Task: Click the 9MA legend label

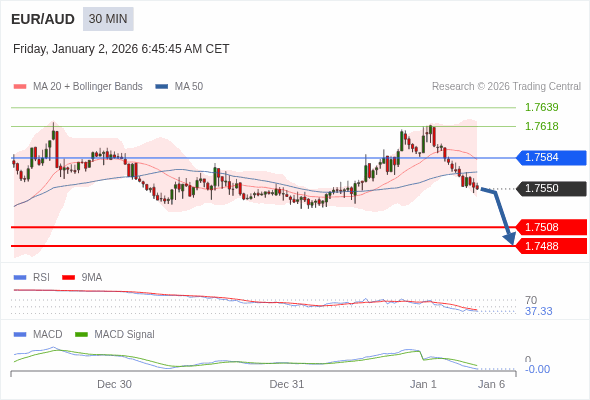Action: [92, 278]
